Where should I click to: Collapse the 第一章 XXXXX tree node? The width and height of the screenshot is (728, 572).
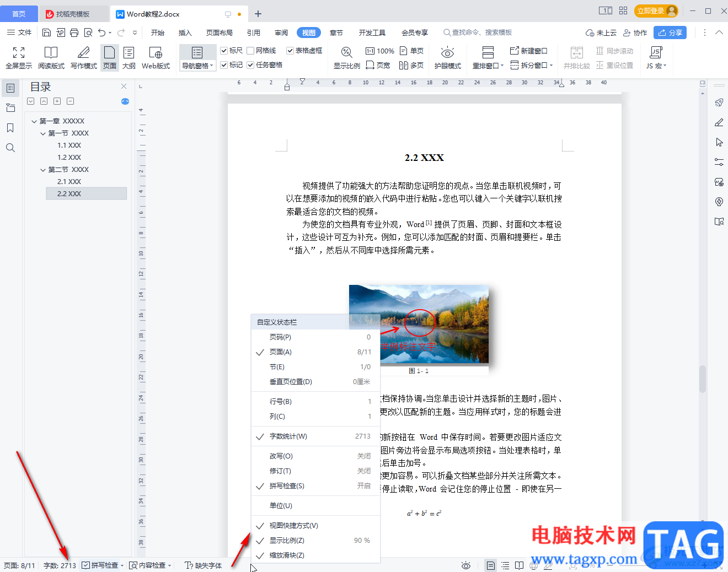click(x=34, y=121)
